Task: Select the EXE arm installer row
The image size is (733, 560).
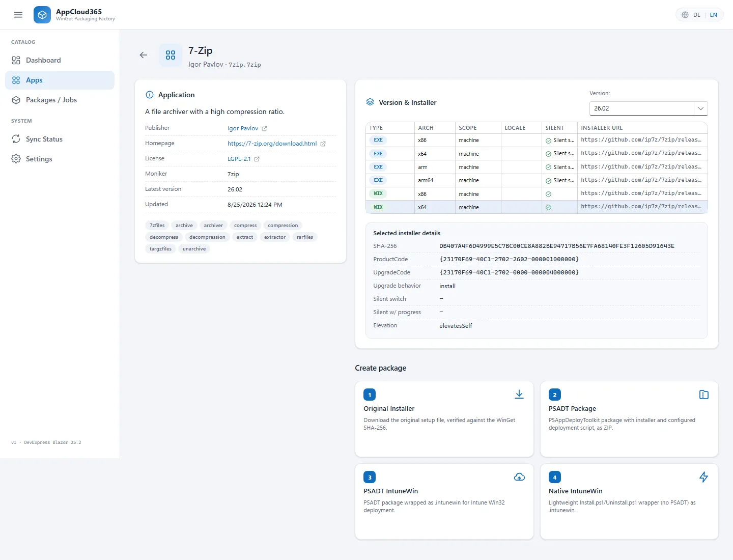Action: 537,167
